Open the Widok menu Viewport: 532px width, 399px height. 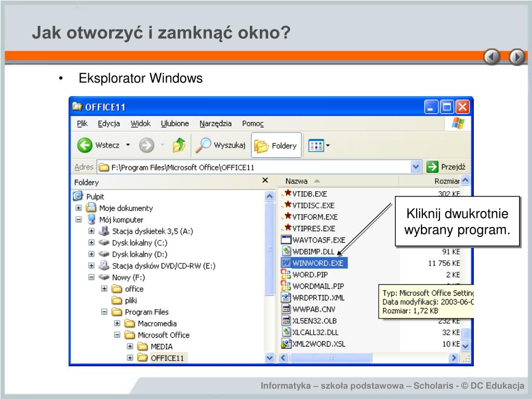140,124
